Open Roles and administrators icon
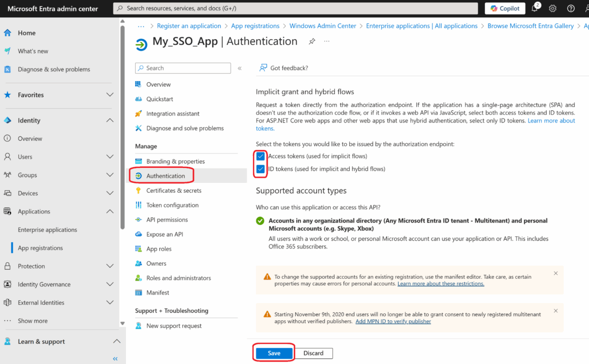Viewport: 589px width, 364px height. 138,278
